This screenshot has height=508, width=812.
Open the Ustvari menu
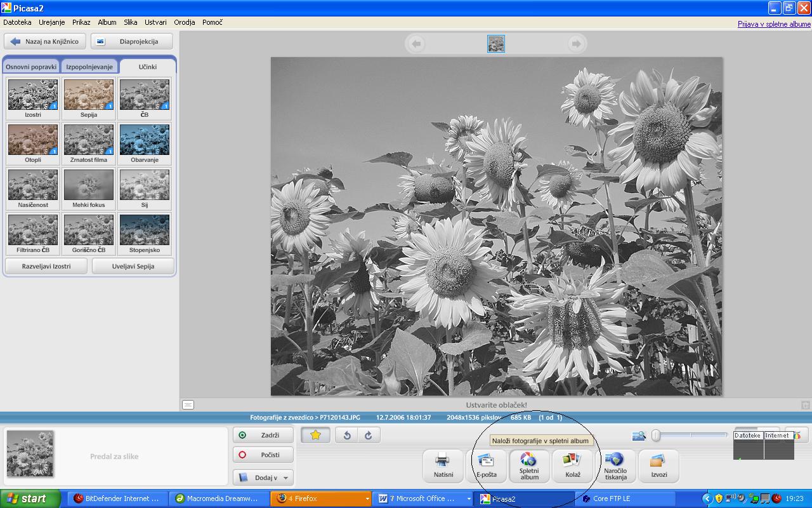[x=155, y=22]
